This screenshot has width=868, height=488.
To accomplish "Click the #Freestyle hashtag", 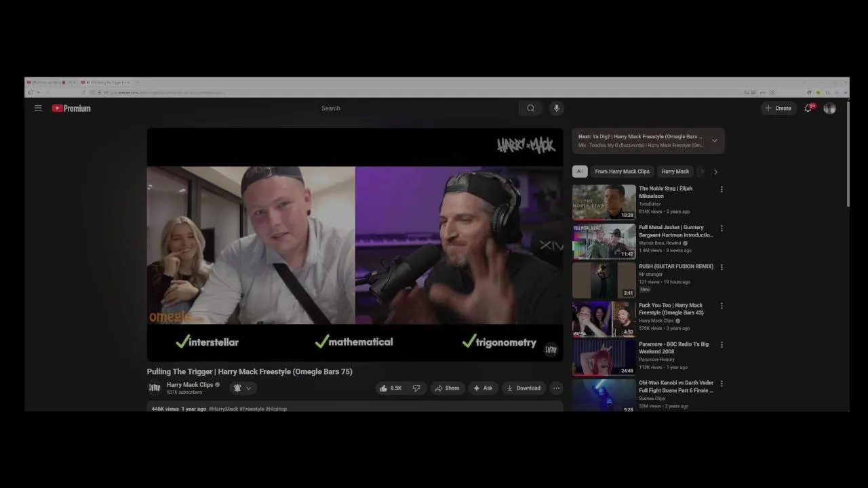I will 252,409.
